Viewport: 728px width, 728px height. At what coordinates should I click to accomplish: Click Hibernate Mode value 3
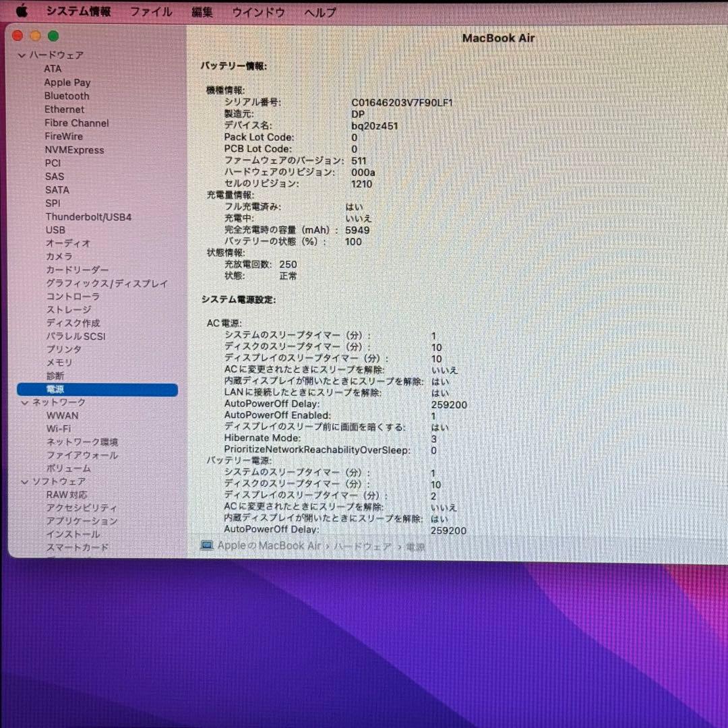tap(433, 439)
